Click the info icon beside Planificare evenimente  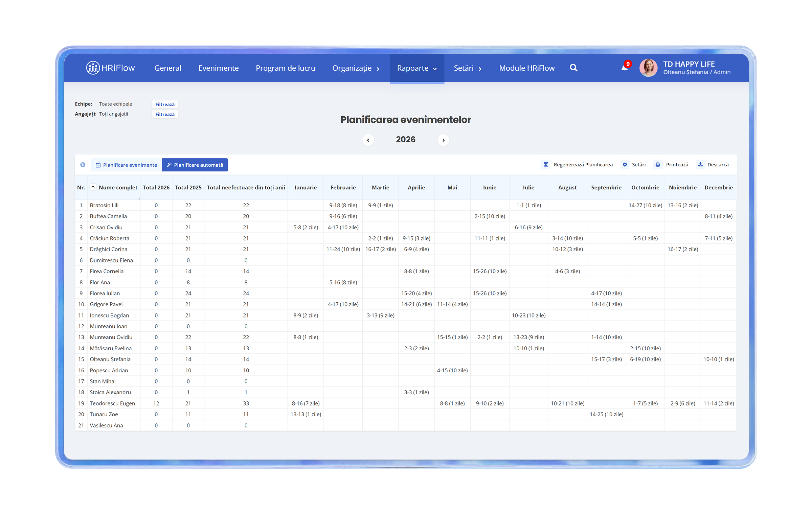tap(83, 165)
